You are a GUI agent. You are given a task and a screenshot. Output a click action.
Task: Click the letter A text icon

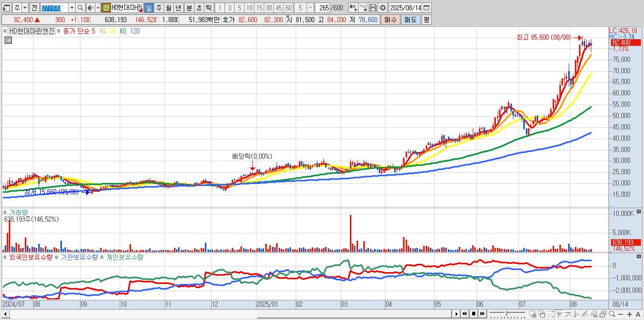638,314
